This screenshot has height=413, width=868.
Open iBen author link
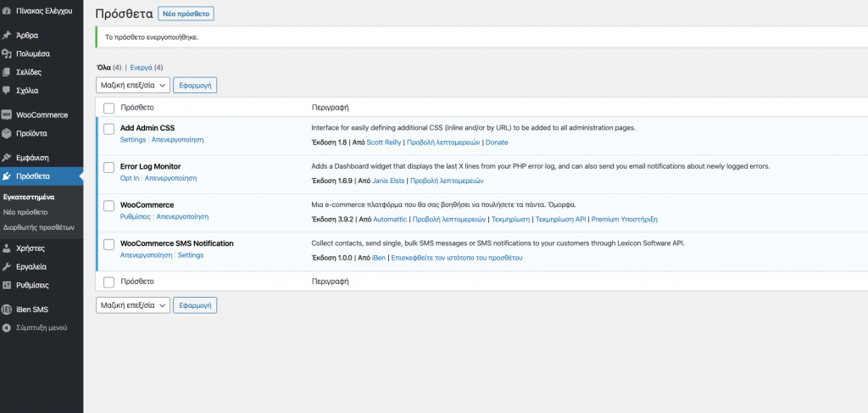pos(379,258)
